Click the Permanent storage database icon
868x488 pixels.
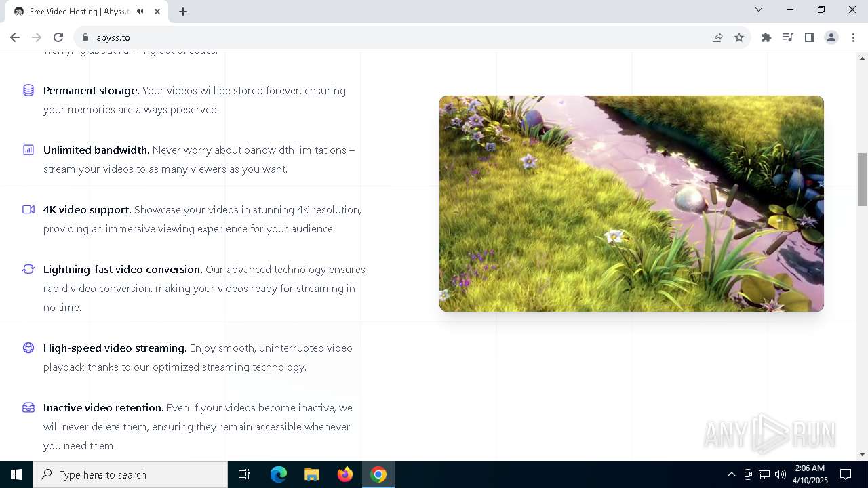28,90
